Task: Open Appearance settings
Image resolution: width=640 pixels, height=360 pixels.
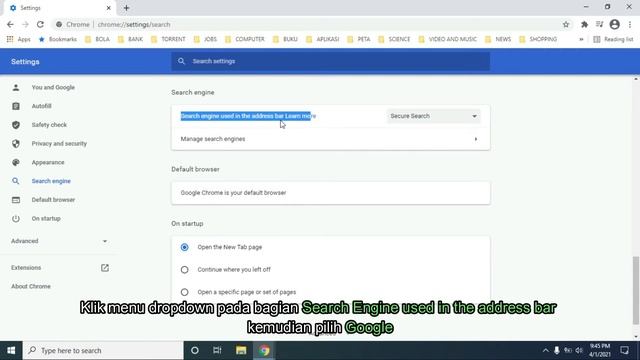Action: 48,162
